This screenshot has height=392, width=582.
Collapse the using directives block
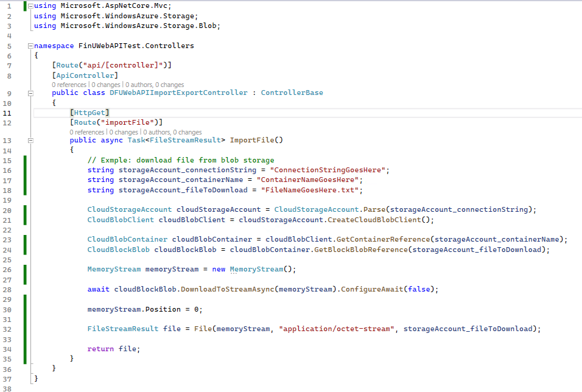coord(30,6)
